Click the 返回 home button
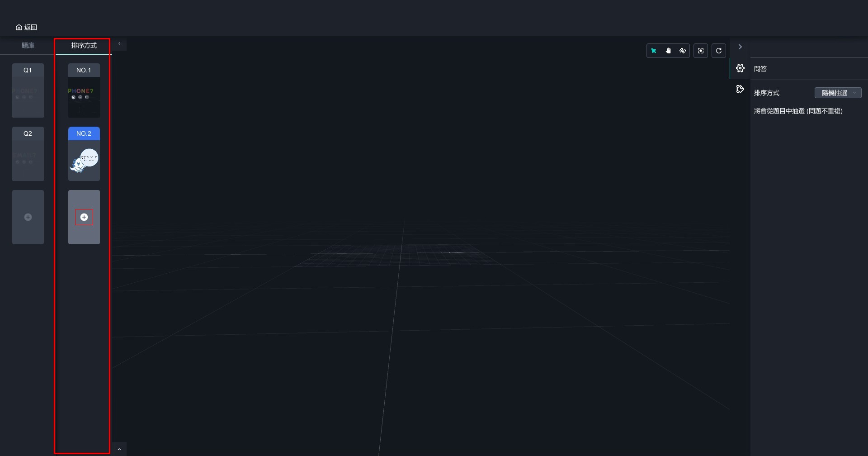The height and width of the screenshot is (456, 868). click(26, 27)
